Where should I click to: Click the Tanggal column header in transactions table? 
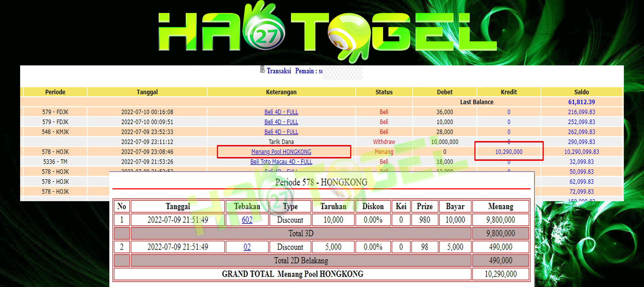point(147,92)
